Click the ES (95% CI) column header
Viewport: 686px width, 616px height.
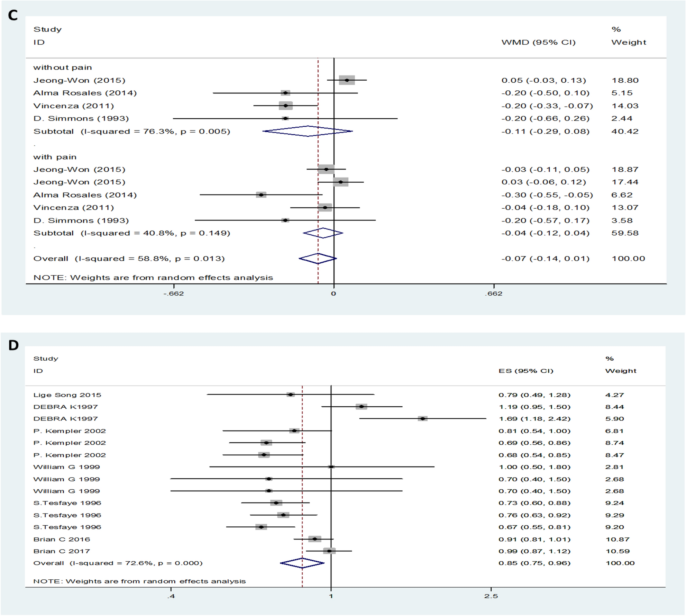526,371
